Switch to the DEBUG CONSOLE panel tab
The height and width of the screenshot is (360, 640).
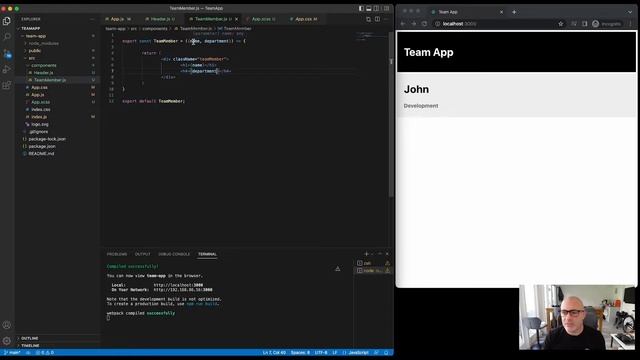[174, 254]
